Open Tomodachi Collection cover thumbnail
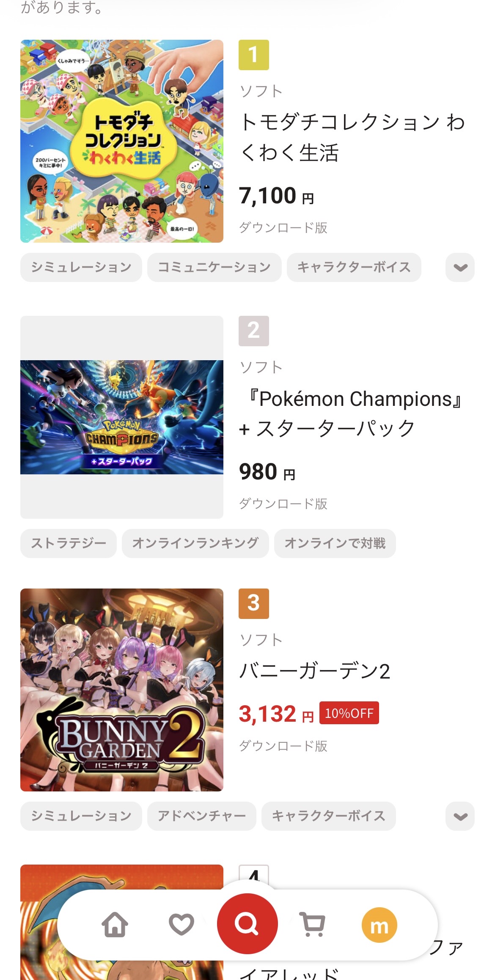Viewport: 495px width, 980px height. [x=122, y=141]
